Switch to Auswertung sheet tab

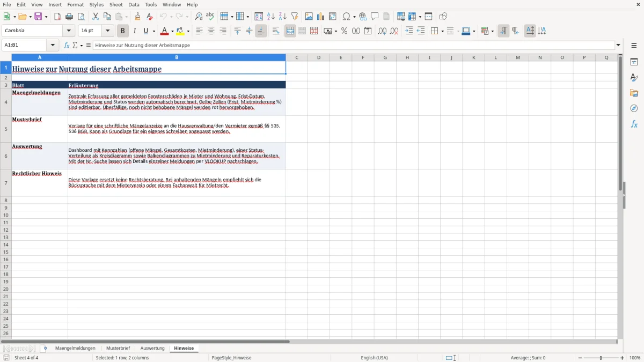pos(152,349)
